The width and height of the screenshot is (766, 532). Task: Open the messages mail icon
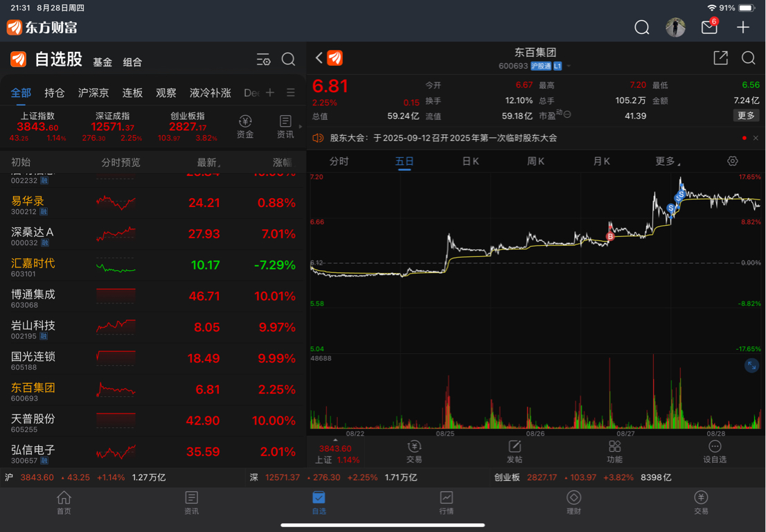tap(709, 26)
